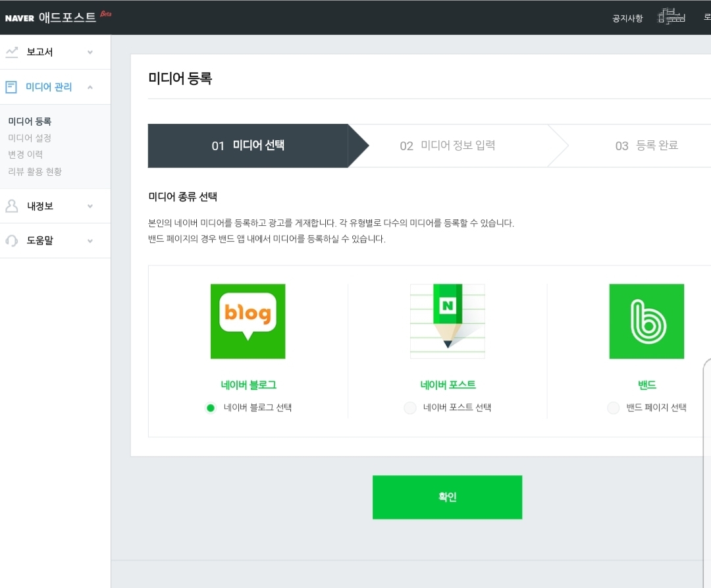
Task: Collapse the 미디어 관리 menu chevron
Action: (x=90, y=87)
